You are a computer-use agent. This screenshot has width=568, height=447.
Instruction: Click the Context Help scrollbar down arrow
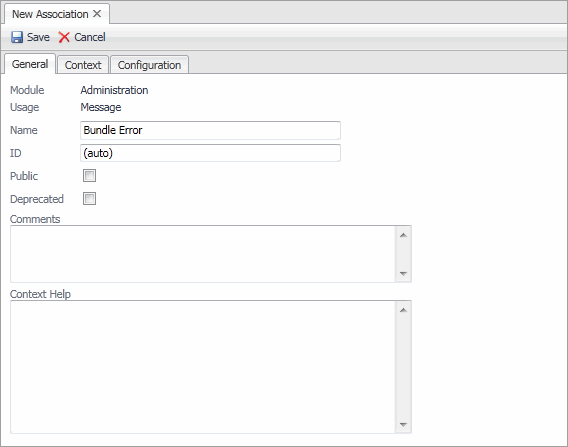point(403,424)
